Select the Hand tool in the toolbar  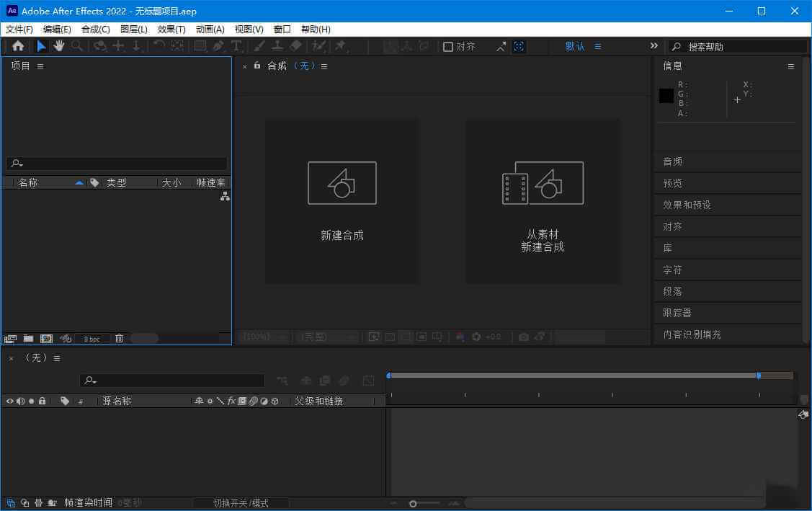pos(58,46)
